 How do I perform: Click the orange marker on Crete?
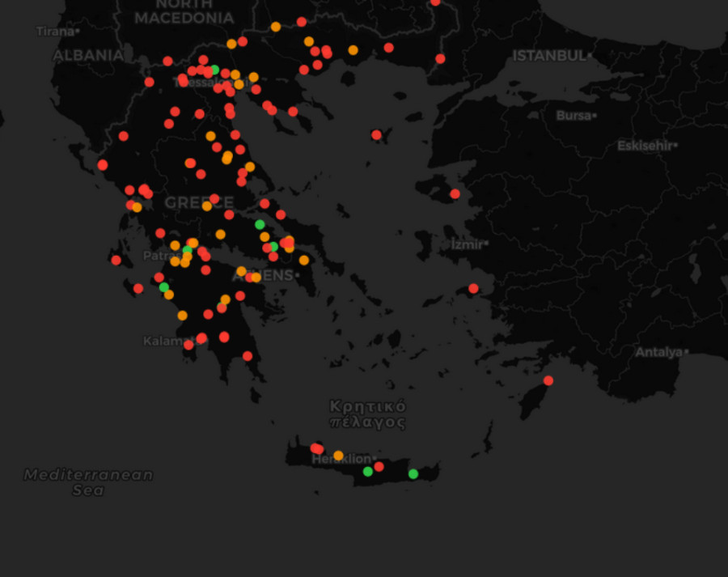pyautogui.click(x=338, y=455)
